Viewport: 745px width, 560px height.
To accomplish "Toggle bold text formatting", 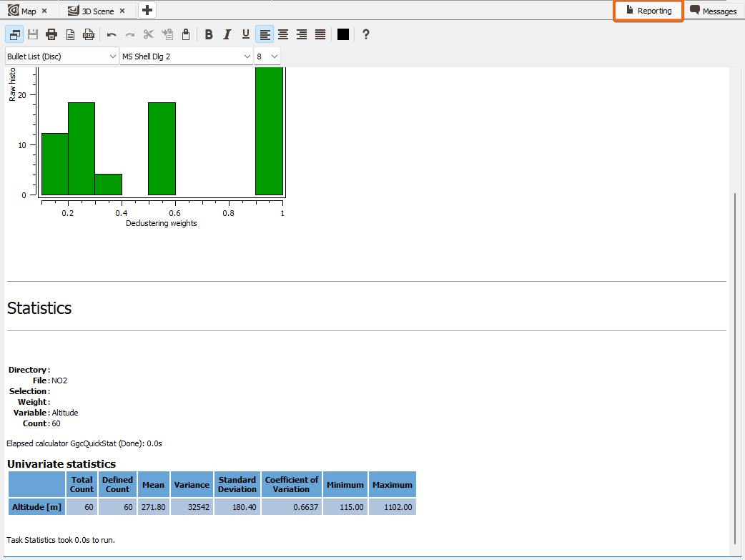I will (209, 34).
